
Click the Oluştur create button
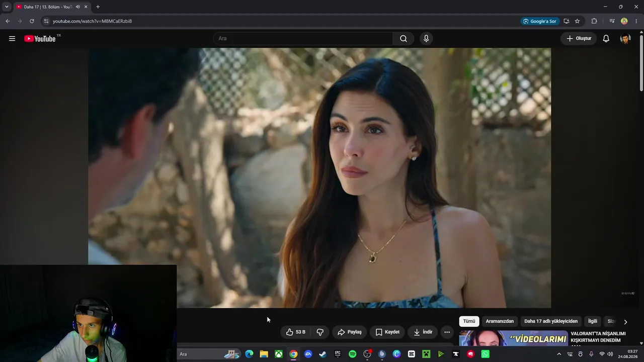(x=579, y=39)
